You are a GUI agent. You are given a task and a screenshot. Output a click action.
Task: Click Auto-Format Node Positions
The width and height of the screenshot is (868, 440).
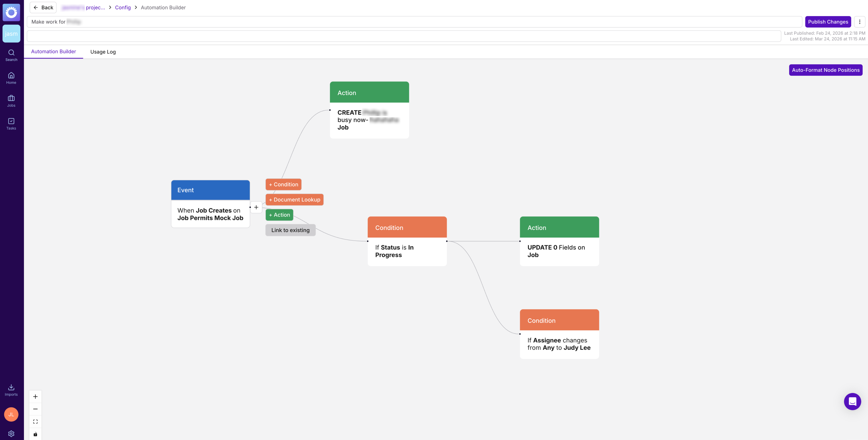tap(825, 70)
